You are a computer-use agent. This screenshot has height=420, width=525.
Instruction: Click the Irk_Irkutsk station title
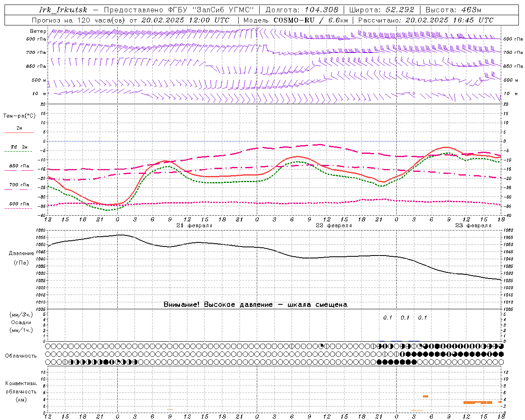click(63, 10)
